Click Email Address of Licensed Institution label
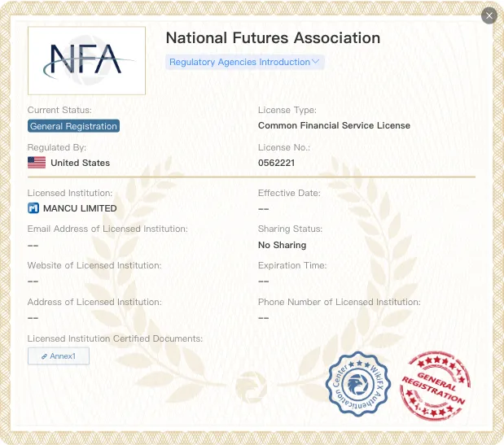504x445 pixels. [x=107, y=229]
